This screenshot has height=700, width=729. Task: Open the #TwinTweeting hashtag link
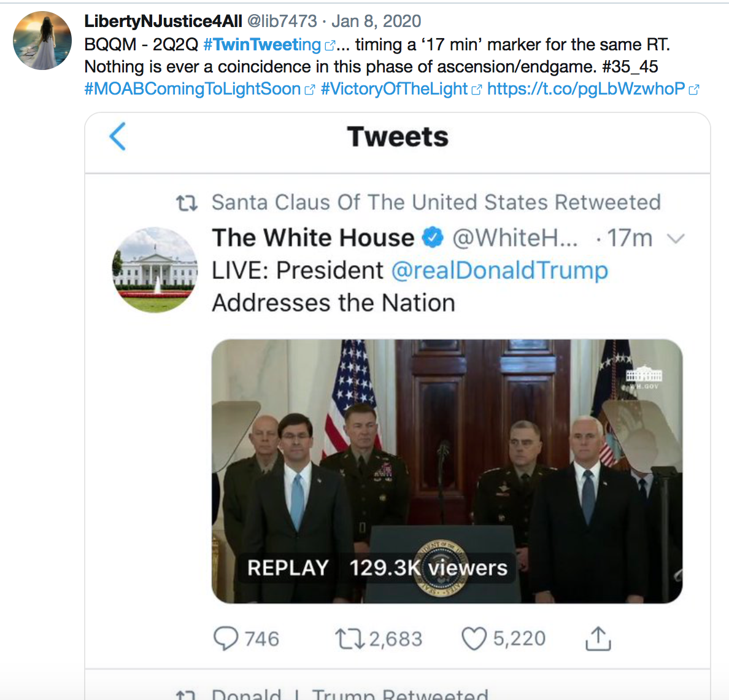click(x=262, y=45)
